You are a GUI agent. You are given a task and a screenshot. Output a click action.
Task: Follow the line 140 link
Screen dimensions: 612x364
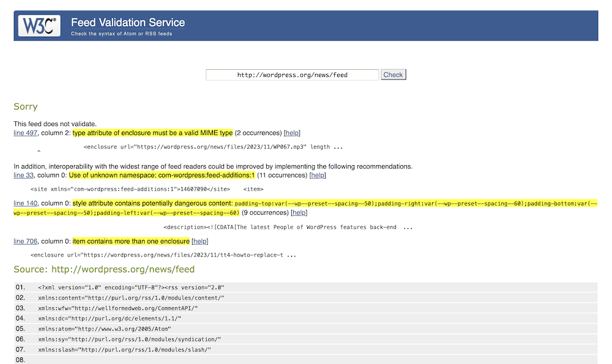[x=26, y=203]
